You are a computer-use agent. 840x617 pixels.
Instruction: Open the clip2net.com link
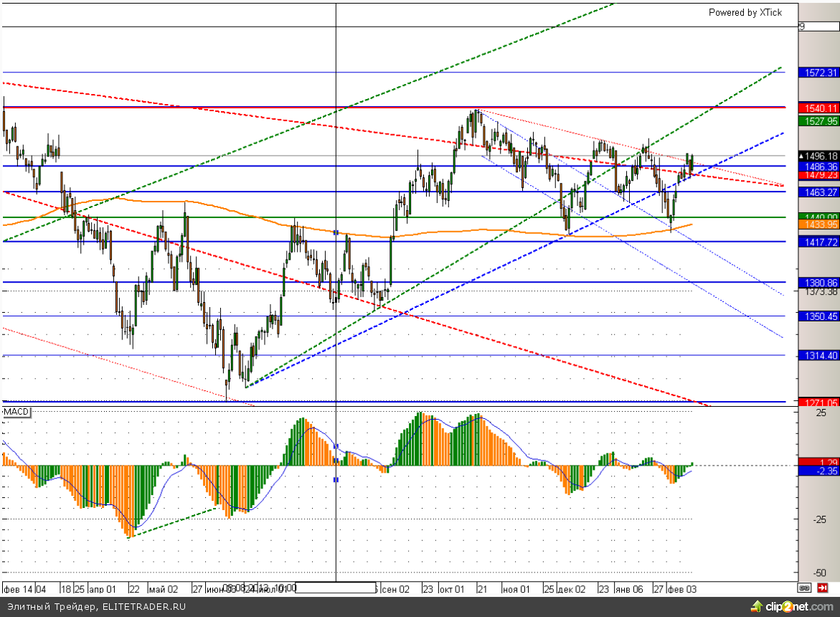[x=798, y=607]
